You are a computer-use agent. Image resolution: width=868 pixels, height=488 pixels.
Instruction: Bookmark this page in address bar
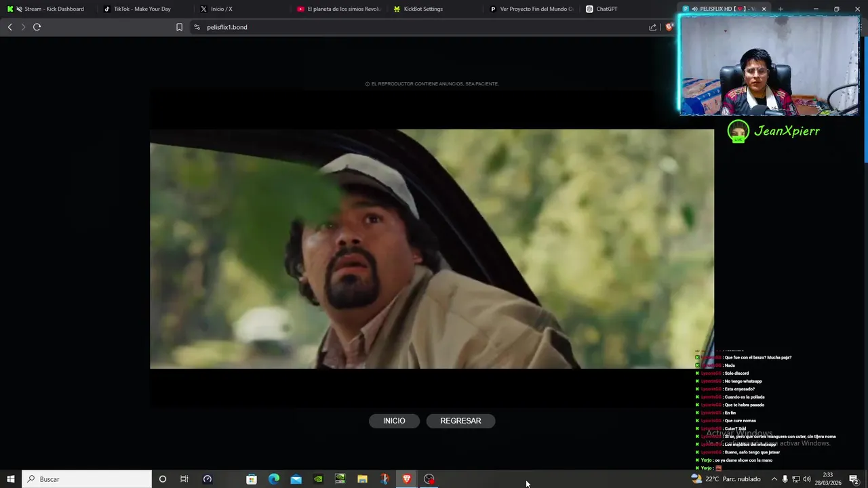tap(179, 27)
